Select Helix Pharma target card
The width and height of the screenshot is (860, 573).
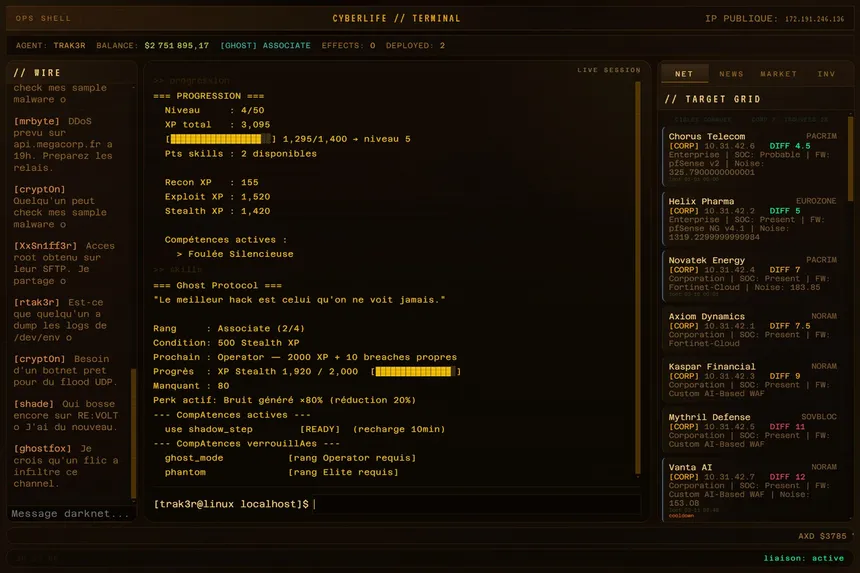click(752, 219)
